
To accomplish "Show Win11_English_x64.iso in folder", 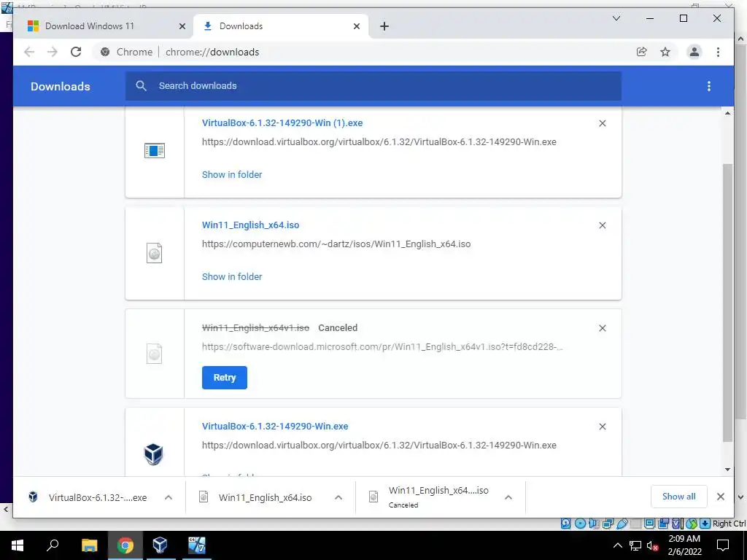I will coord(232,276).
